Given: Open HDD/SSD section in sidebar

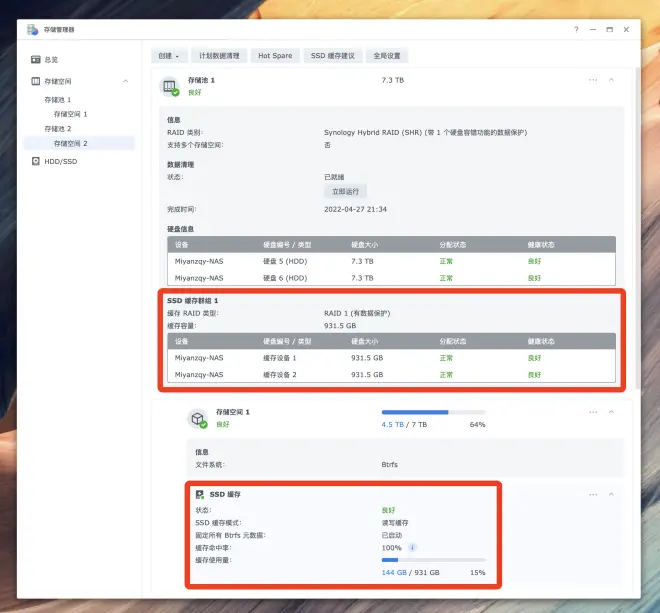Looking at the screenshot, I should click(61, 161).
